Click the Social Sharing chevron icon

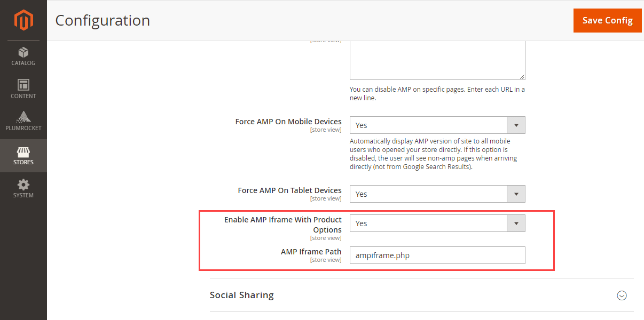pos(622,295)
